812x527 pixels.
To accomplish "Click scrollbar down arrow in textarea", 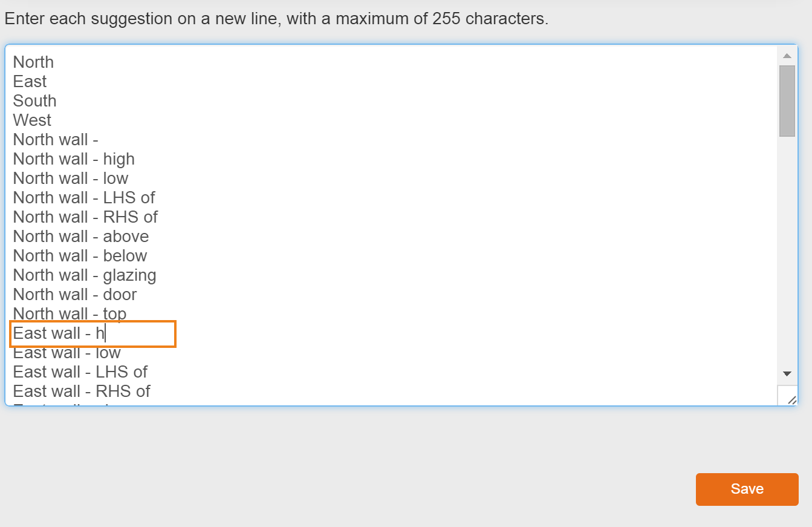I will tap(787, 374).
